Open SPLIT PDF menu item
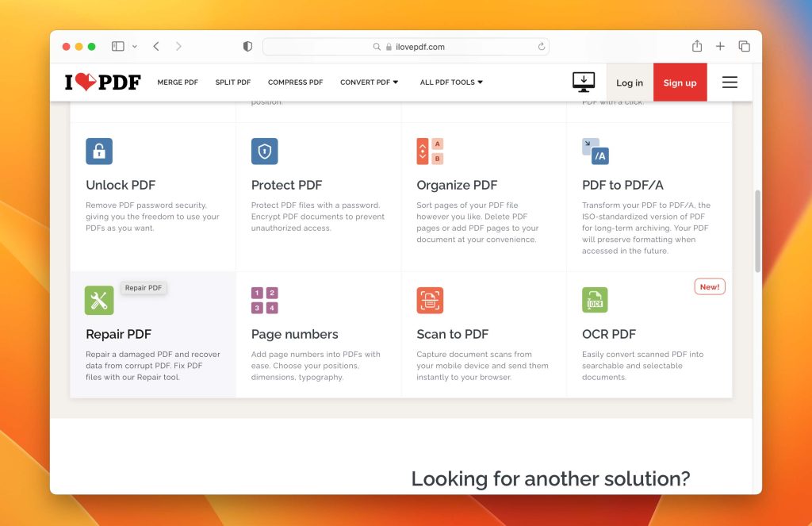 233,82
